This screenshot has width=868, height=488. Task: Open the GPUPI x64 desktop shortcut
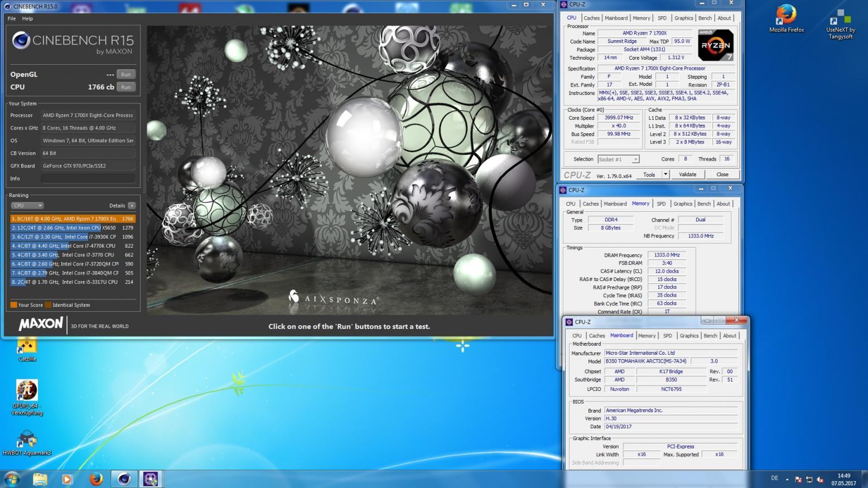[27, 392]
